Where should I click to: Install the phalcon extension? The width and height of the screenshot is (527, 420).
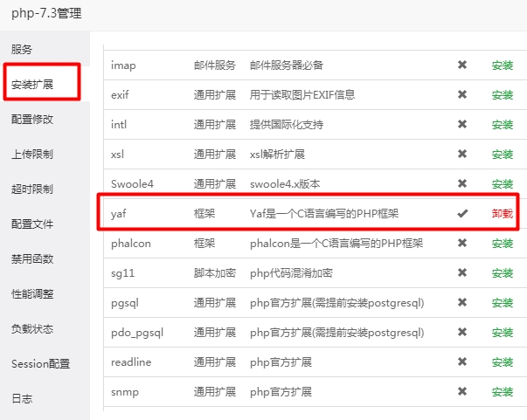503,244
